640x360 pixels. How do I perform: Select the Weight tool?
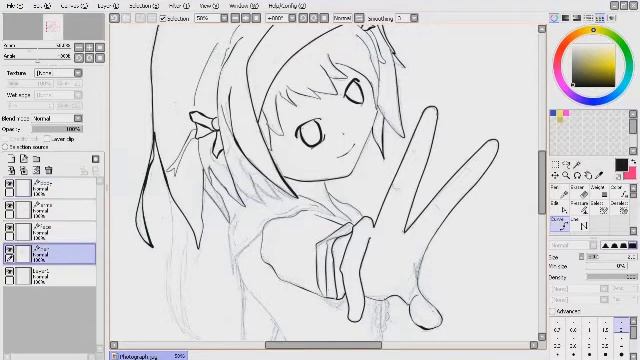tap(599, 192)
